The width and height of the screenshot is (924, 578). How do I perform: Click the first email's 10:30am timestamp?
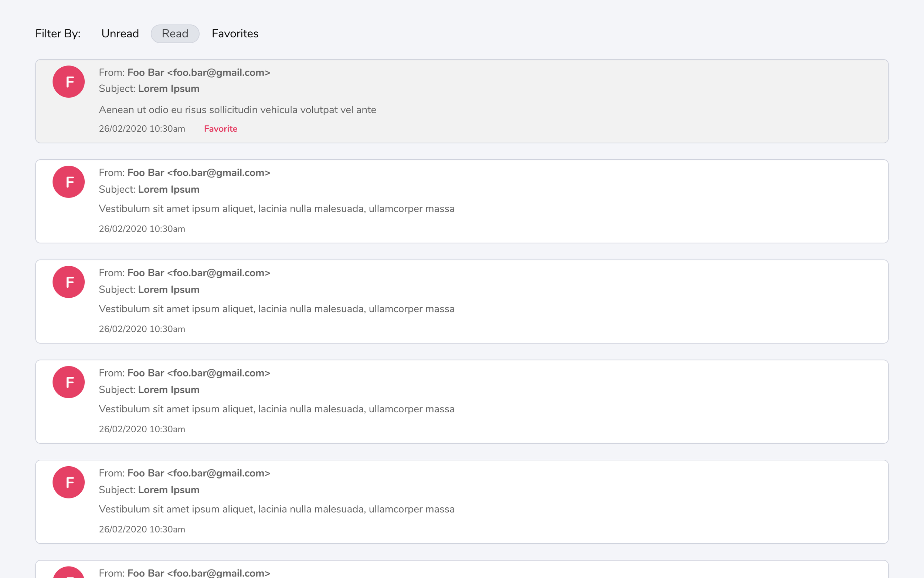(x=167, y=129)
